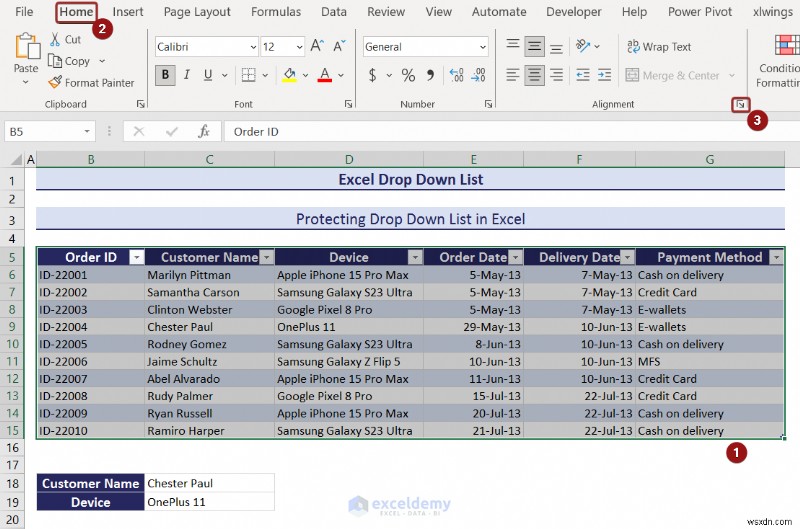
Task: Click the Copy icon
Action: [55, 61]
